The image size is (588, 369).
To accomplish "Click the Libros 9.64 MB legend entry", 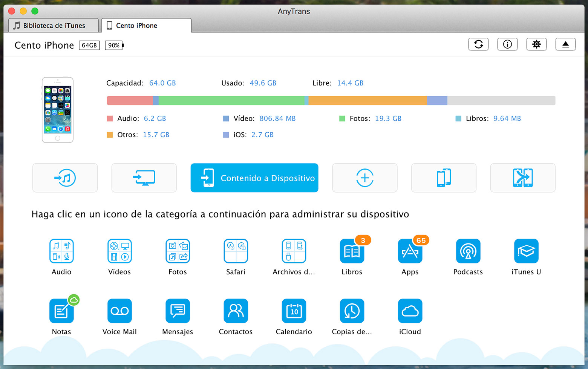I will click(488, 118).
